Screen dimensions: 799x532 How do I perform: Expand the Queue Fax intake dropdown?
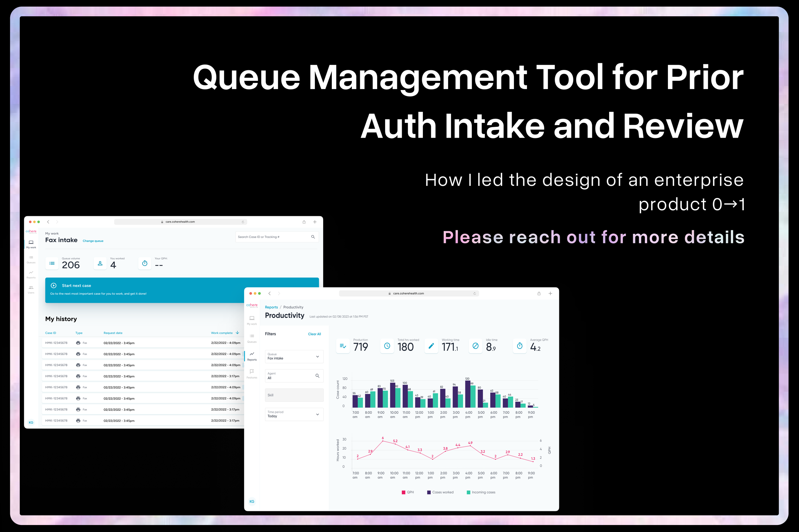coord(317,357)
